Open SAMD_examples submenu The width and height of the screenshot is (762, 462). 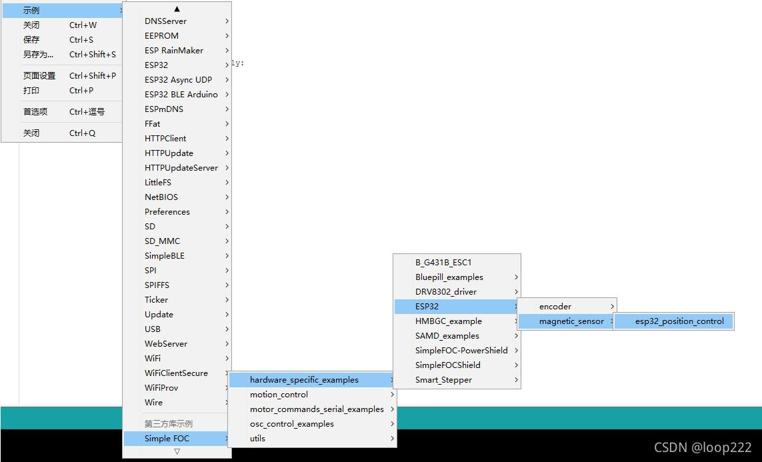tap(457, 336)
